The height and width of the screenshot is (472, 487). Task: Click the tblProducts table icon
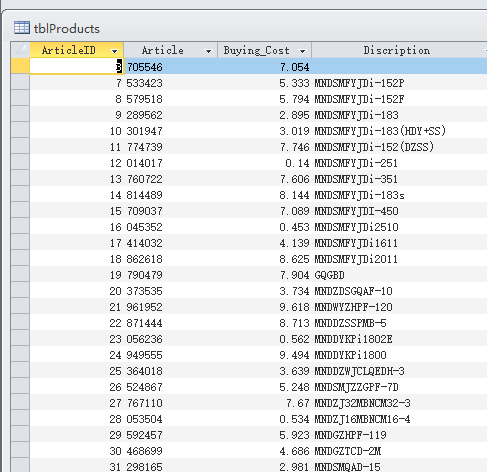point(22,28)
